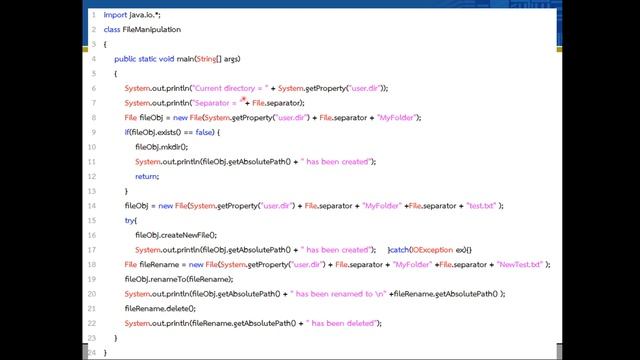Viewport: 640px width, 360px height.
Task: Click 'File fileRename' declaration on line 18
Action: point(152,264)
